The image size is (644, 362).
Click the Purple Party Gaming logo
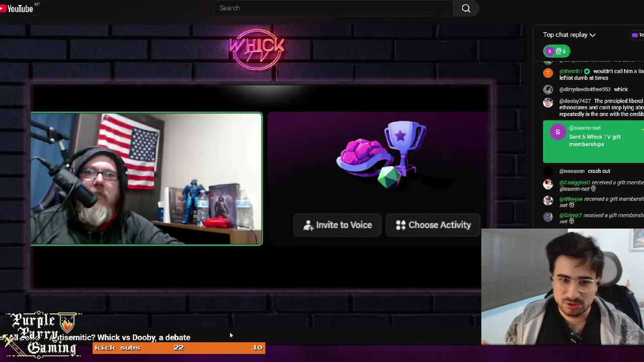coord(41,334)
